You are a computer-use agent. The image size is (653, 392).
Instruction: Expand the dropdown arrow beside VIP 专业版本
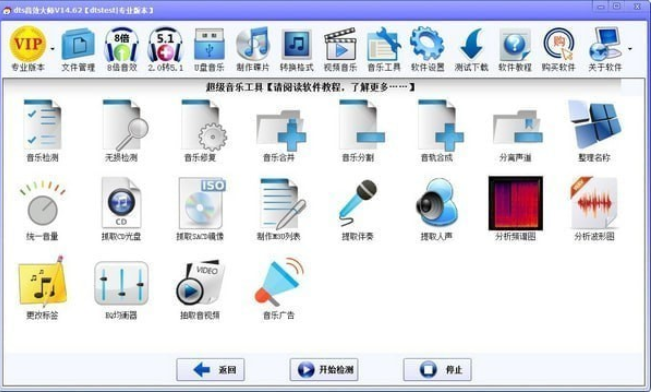tap(52, 49)
